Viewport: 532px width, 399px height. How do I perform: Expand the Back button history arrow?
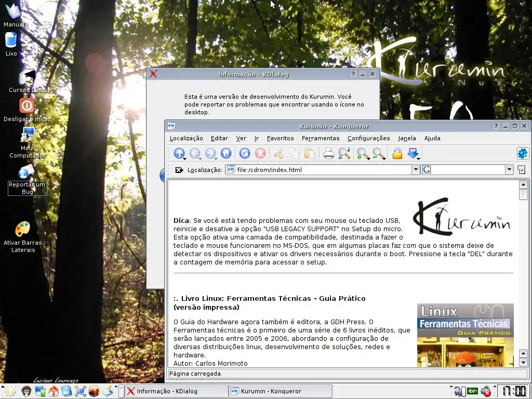coord(200,159)
